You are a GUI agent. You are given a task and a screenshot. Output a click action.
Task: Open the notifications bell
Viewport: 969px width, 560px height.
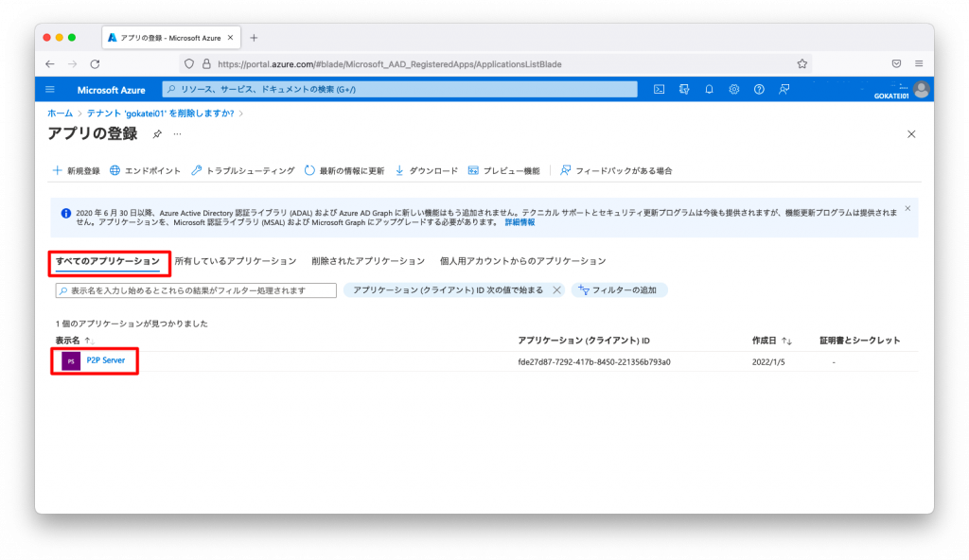[709, 89]
